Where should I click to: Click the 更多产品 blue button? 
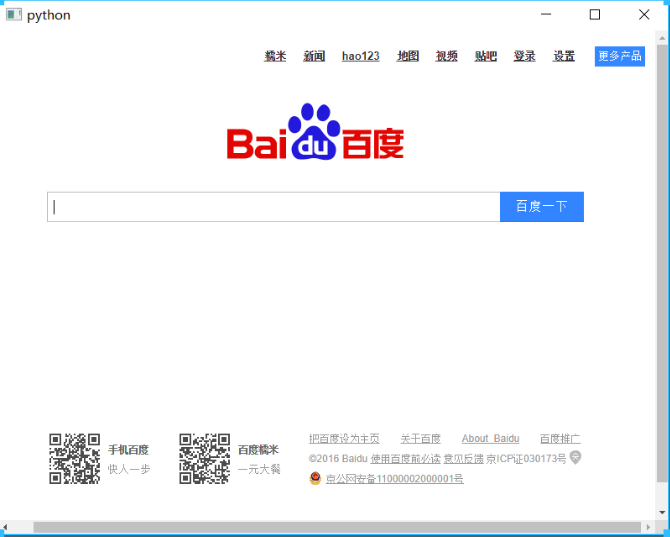pyautogui.click(x=620, y=56)
